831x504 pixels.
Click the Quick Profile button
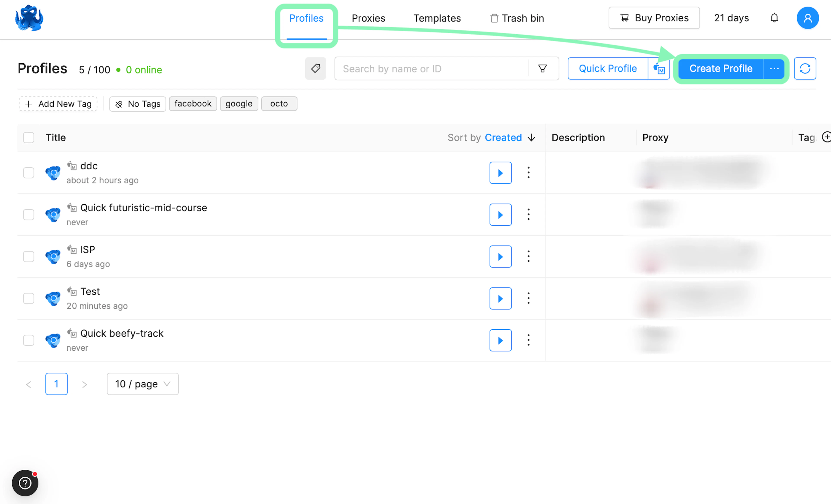tap(608, 69)
